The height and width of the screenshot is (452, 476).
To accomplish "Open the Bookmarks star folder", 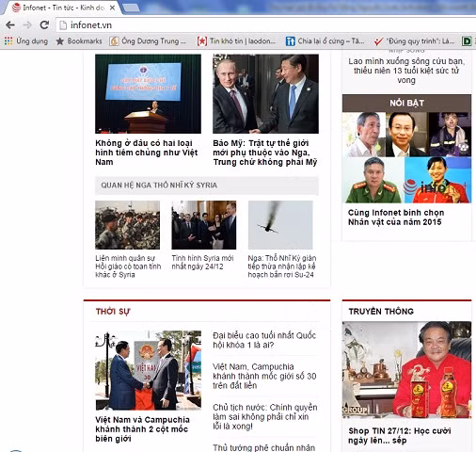I will (x=79, y=41).
